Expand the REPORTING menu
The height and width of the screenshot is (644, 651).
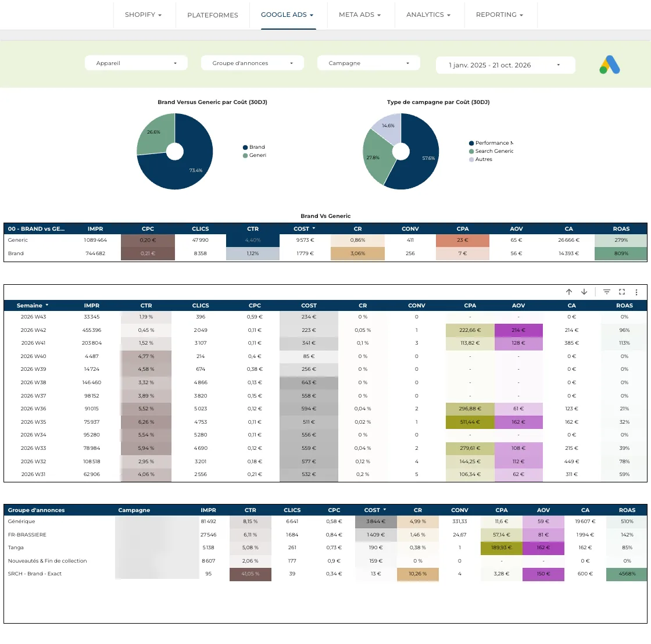(x=499, y=15)
